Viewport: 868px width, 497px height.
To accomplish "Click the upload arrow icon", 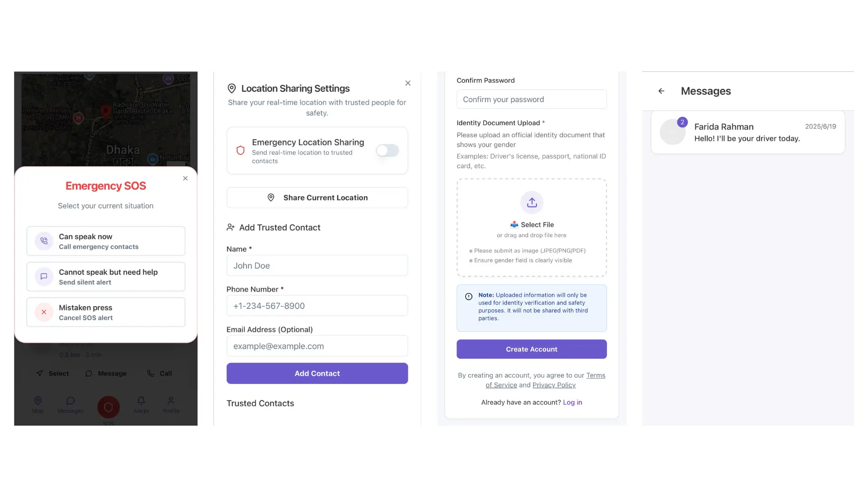I will pos(532,202).
